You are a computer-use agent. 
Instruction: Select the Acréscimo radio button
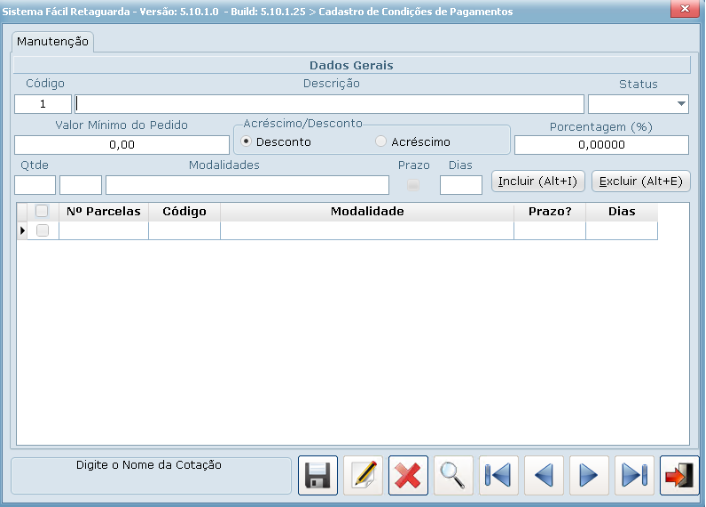point(381,142)
